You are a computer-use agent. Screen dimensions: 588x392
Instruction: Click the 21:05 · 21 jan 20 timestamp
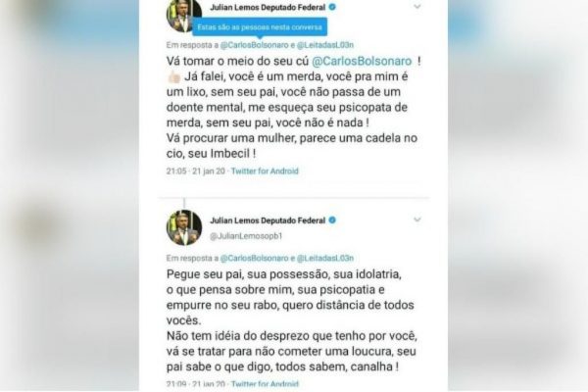pos(196,171)
